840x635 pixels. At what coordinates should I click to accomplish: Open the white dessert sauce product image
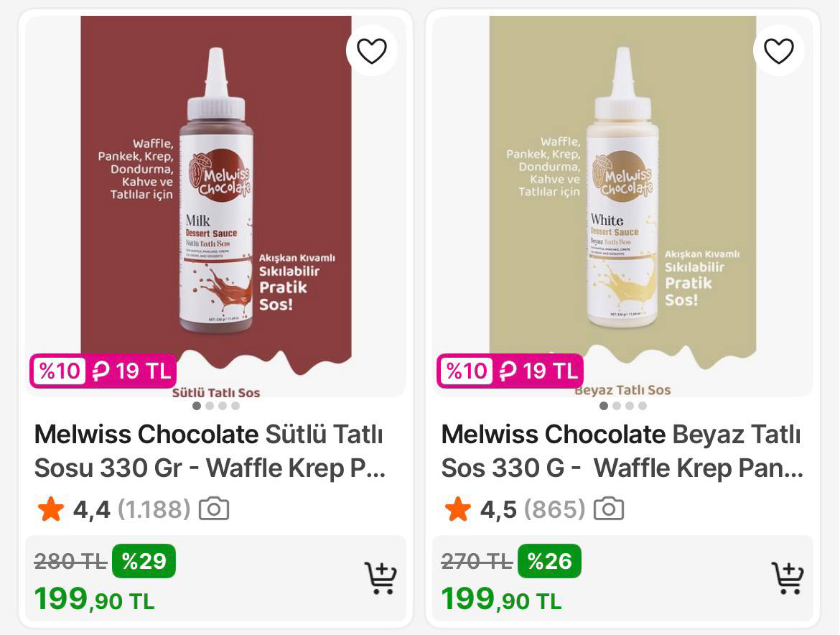point(622,194)
